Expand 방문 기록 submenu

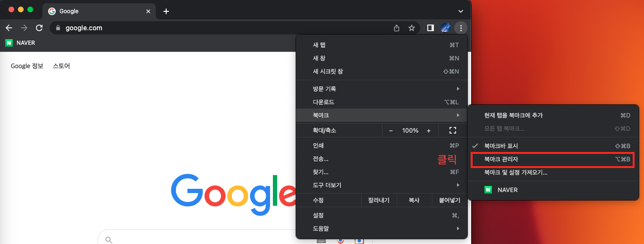(381, 89)
